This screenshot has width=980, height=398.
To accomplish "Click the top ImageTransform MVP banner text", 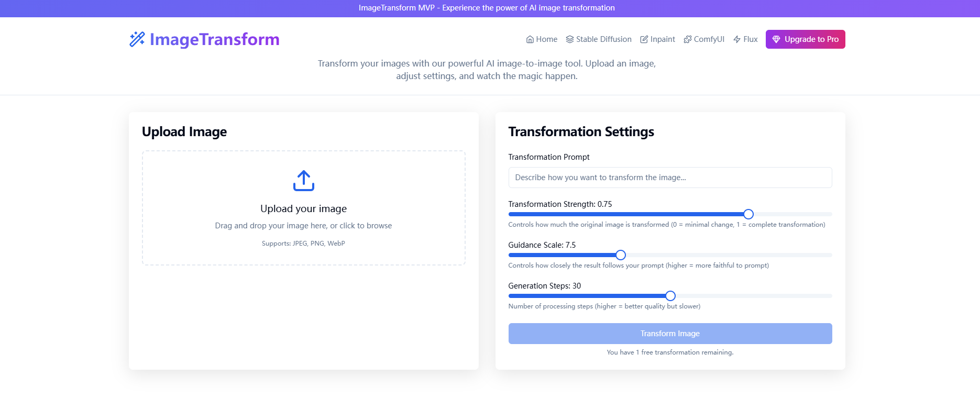I will point(487,8).
